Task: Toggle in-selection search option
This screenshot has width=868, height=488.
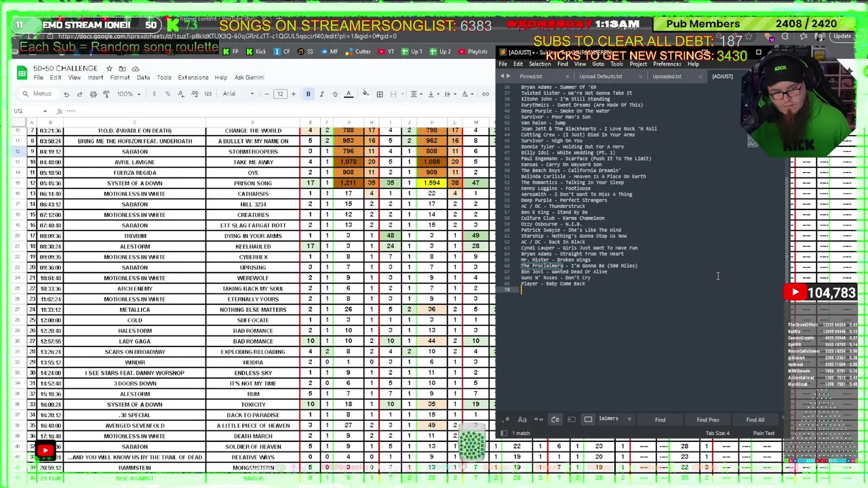Action: (572, 420)
